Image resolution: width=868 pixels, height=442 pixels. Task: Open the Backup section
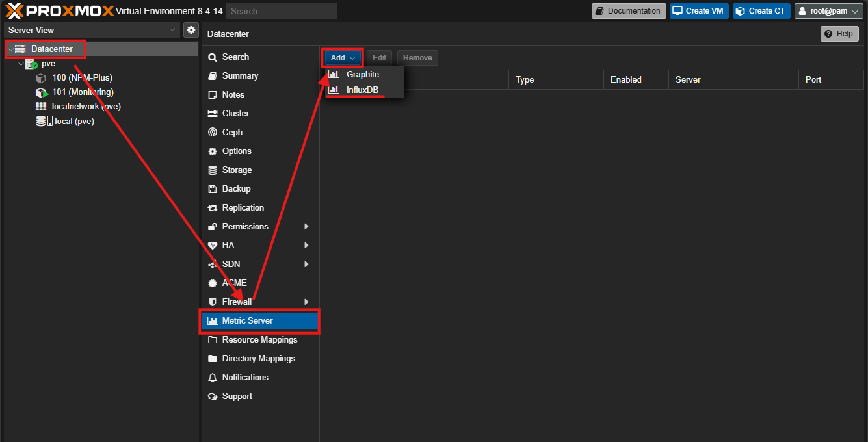tap(260, 189)
